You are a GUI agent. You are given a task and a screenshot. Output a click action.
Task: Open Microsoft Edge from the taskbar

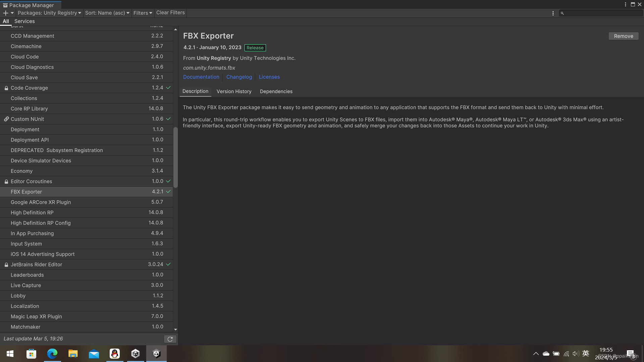[52, 354]
